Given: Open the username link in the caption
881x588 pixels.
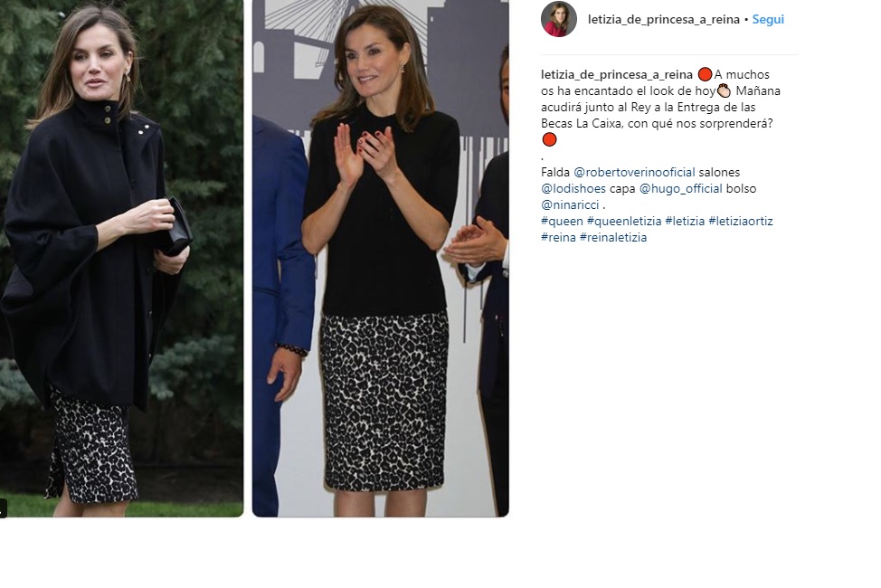Looking at the screenshot, I should [x=616, y=75].
